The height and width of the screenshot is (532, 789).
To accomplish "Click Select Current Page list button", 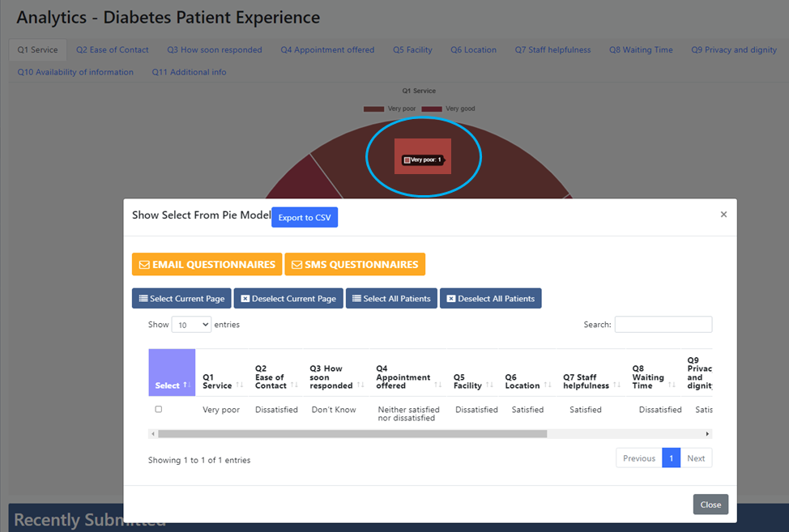I will [181, 299].
